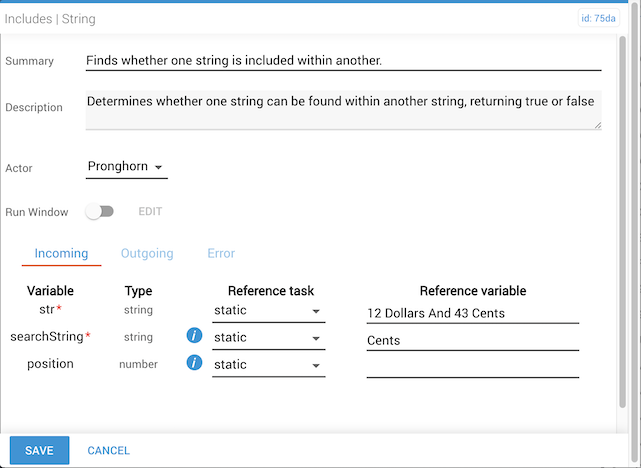Click EDIT next to Run Window
Image resolution: width=641 pixels, height=468 pixels.
[x=150, y=212]
